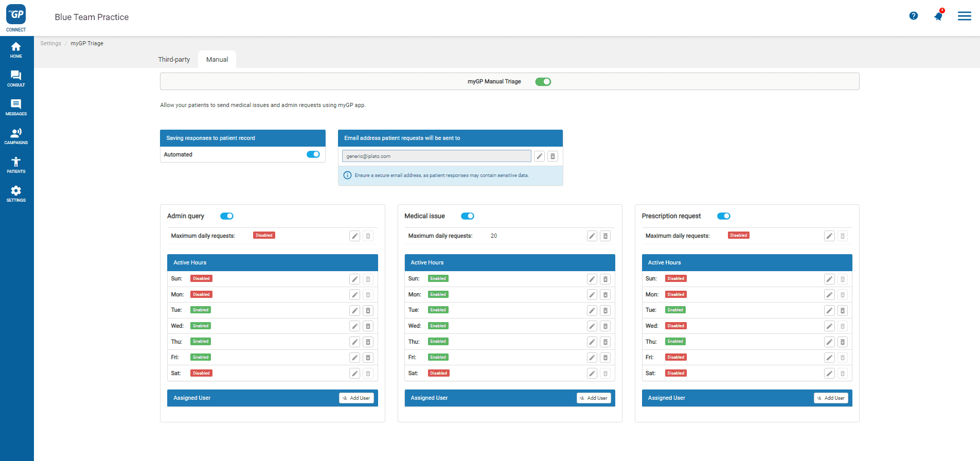The image size is (980, 461).
Task: Delete Prescription request Tuesday hours
Action: point(843,311)
